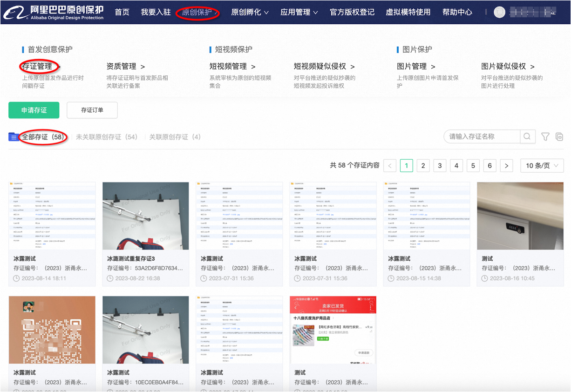Click the Alibaba Original Design Protection logo
The width and height of the screenshot is (571, 392).
54,12
